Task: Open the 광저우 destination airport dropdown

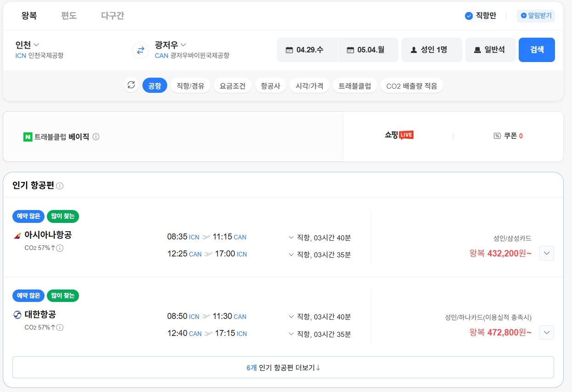Action: tap(170, 45)
